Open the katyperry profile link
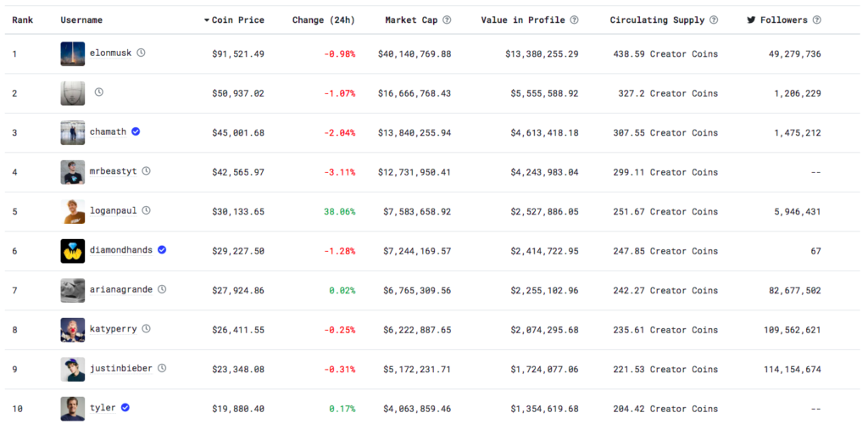This screenshot has width=868, height=424. [114, 329]
